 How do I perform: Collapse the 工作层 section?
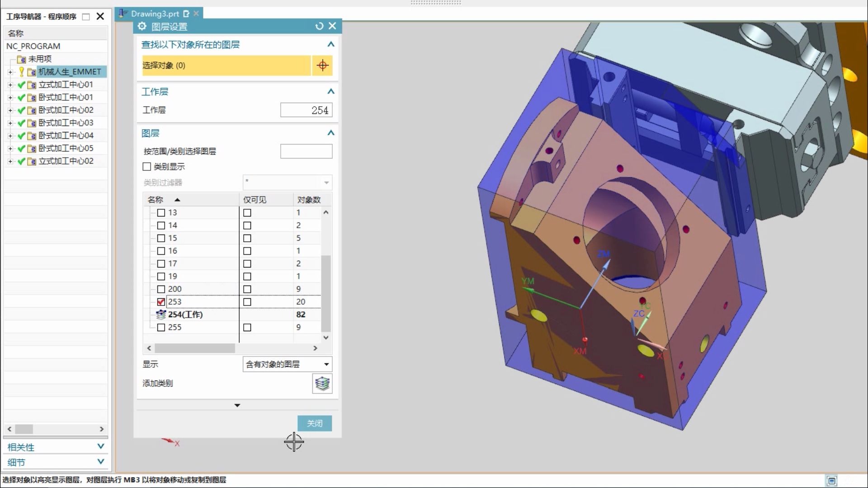pyautogui.click(x=331, y=92)
